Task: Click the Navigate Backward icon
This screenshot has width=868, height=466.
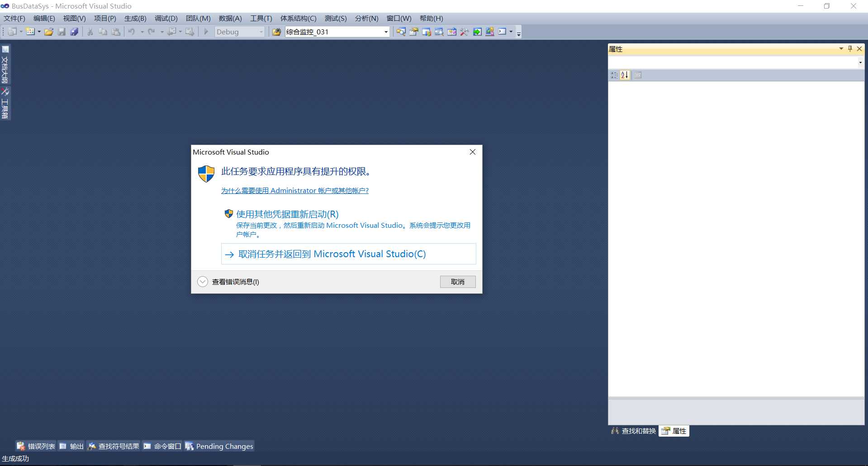Action: click(x=172, y=32)
